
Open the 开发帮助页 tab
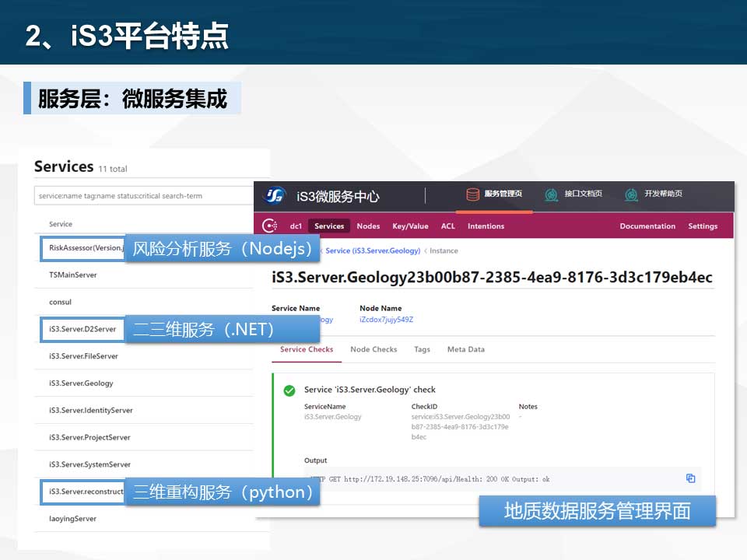653,194
